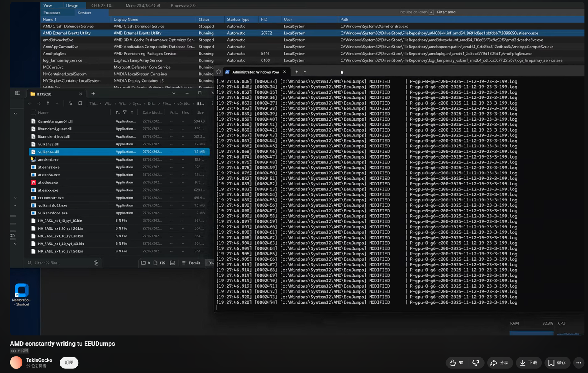Open the Design menu
This screenshot has width=588, height=373.
[x=72, y=6]
